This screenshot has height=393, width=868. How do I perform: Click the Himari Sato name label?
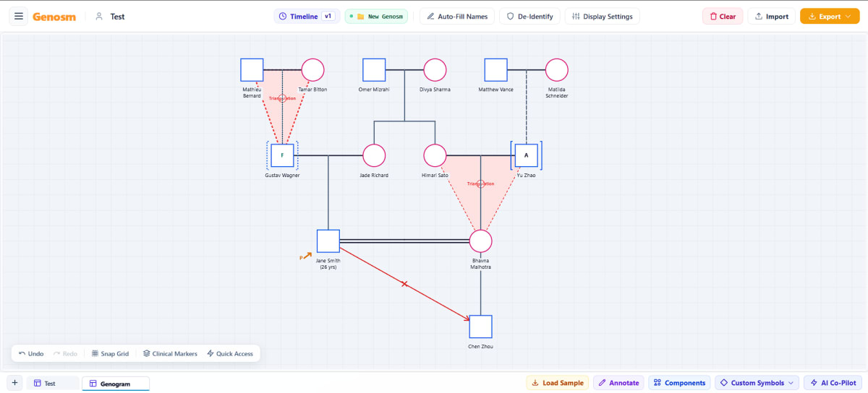point(435,176)
